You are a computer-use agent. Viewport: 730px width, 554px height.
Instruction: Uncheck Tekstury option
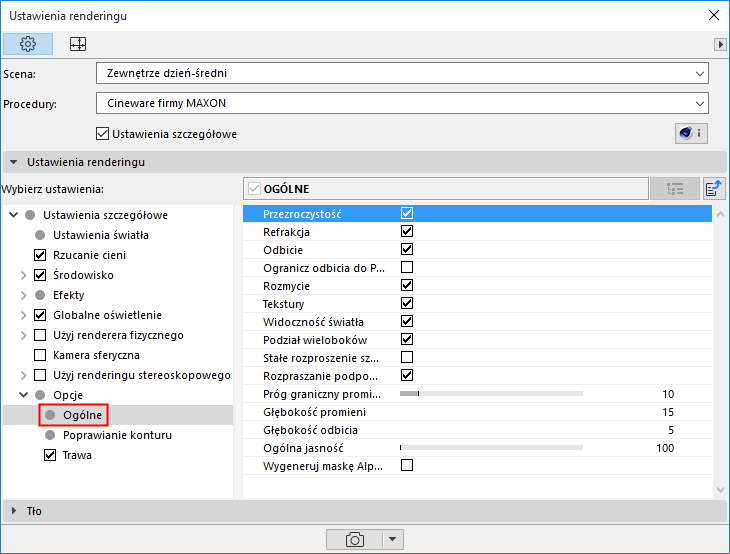point(407,304)
